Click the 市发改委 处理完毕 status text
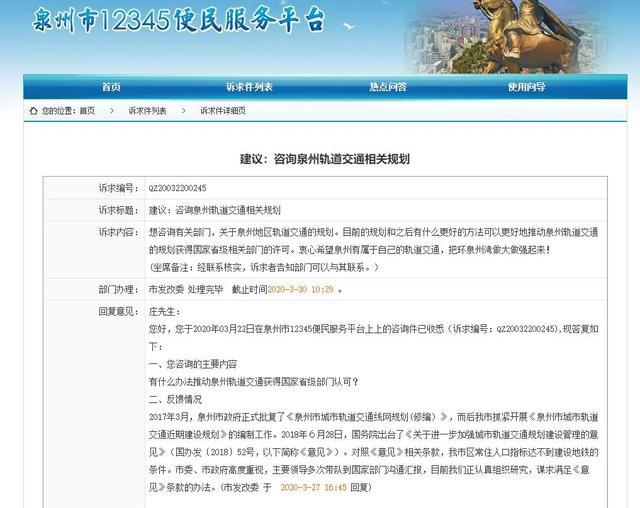 (186, 289)
